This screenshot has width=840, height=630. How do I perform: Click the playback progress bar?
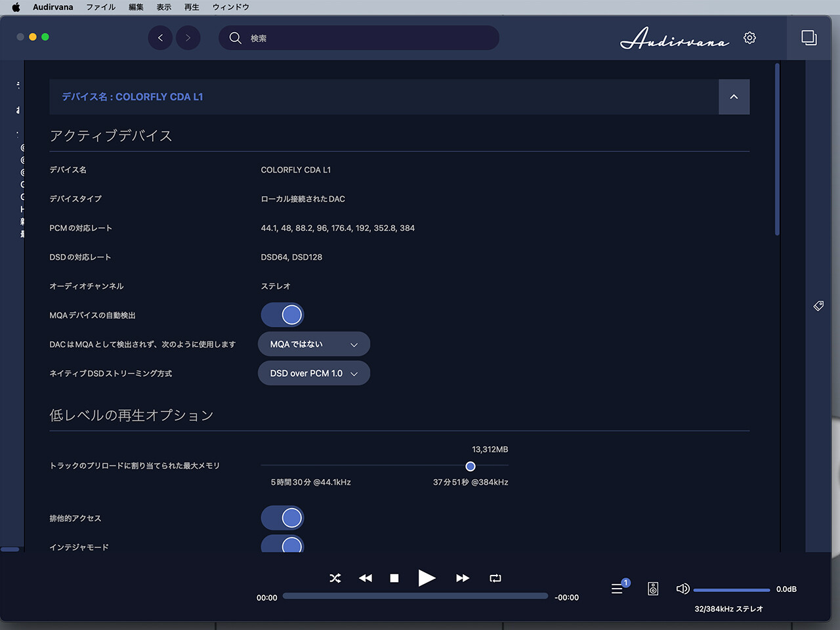tap(415, 597)
